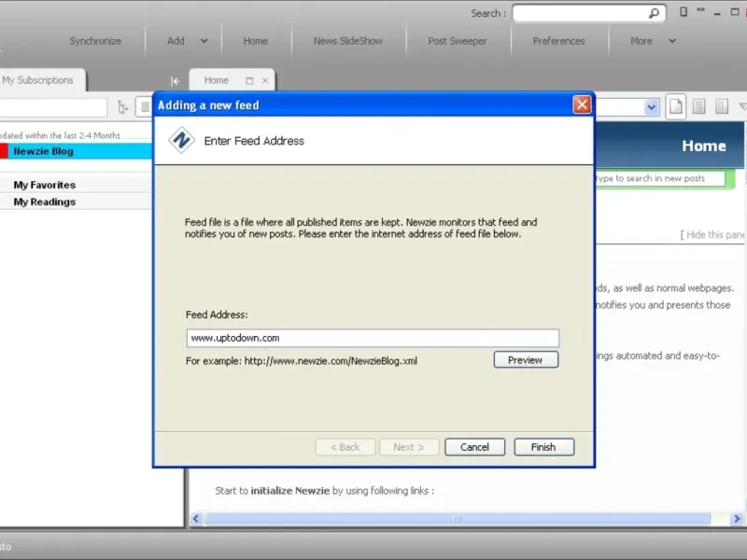Select My Readings in the sidebar

click(77, 202)
